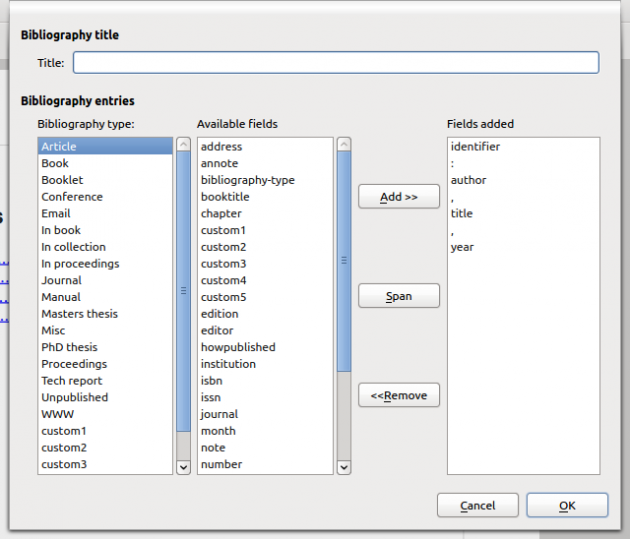Click the Span button

click(x=398, y=296)
